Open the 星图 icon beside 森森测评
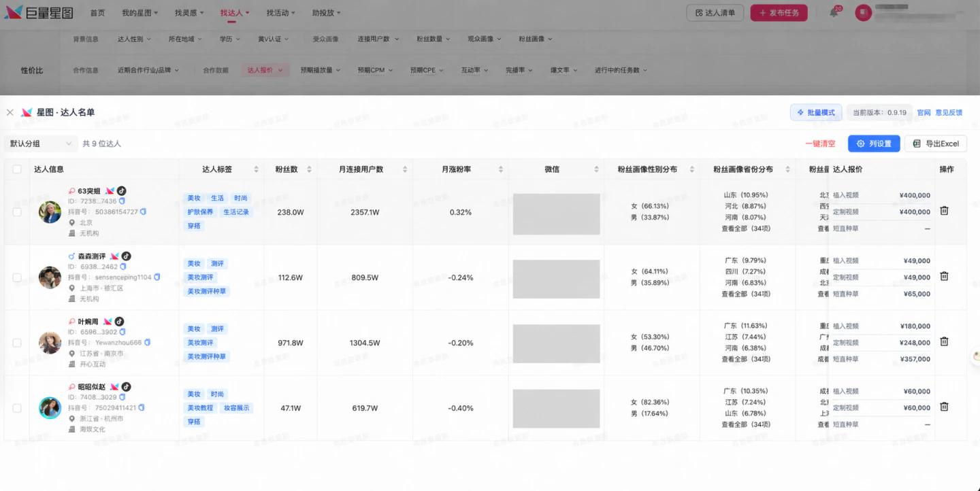 point(114,256)
